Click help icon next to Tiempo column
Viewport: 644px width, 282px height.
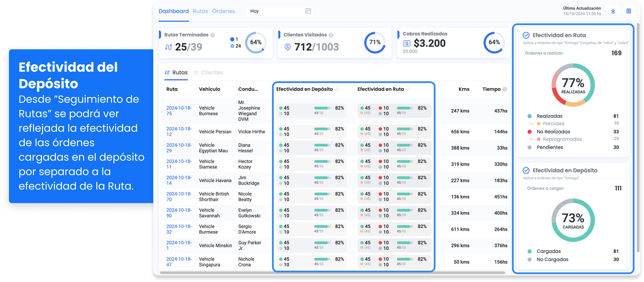505,89
